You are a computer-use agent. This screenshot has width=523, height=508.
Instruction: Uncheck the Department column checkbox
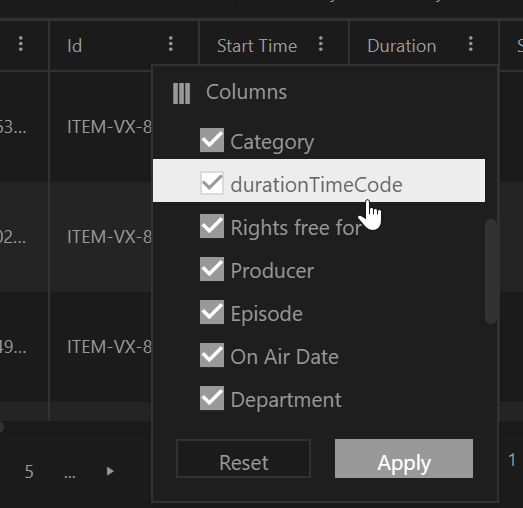pyautogui.click(x=212, y=398)
